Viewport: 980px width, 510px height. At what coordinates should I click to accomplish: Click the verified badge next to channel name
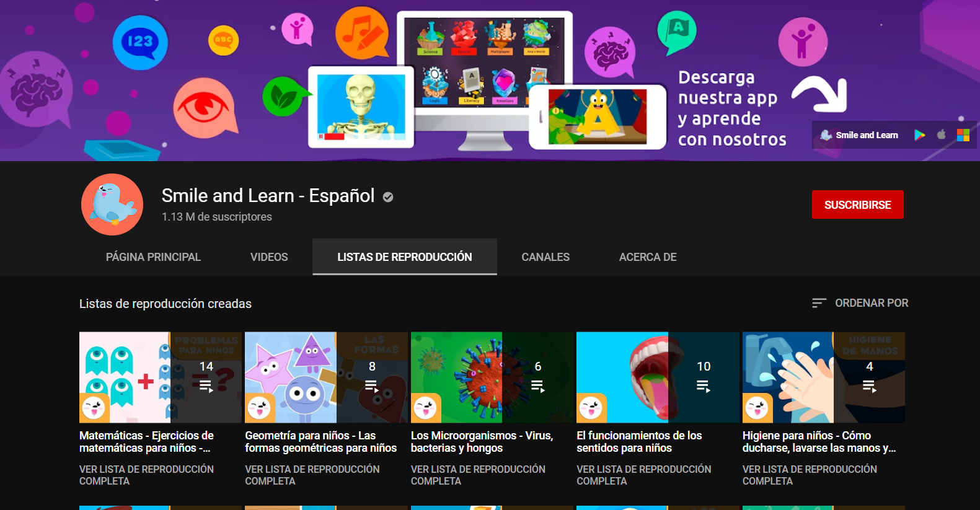[x=388, y=197]
